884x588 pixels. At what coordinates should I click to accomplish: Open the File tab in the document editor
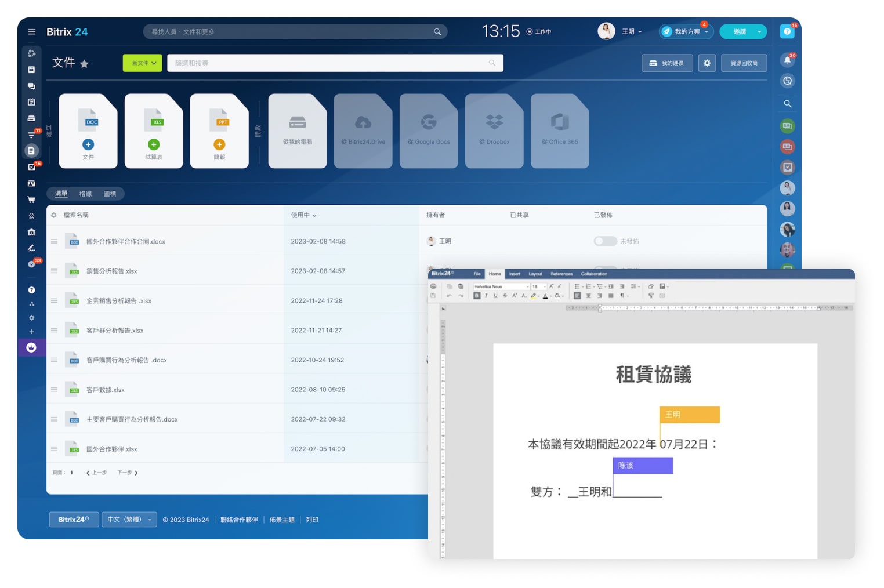[477, 274]
